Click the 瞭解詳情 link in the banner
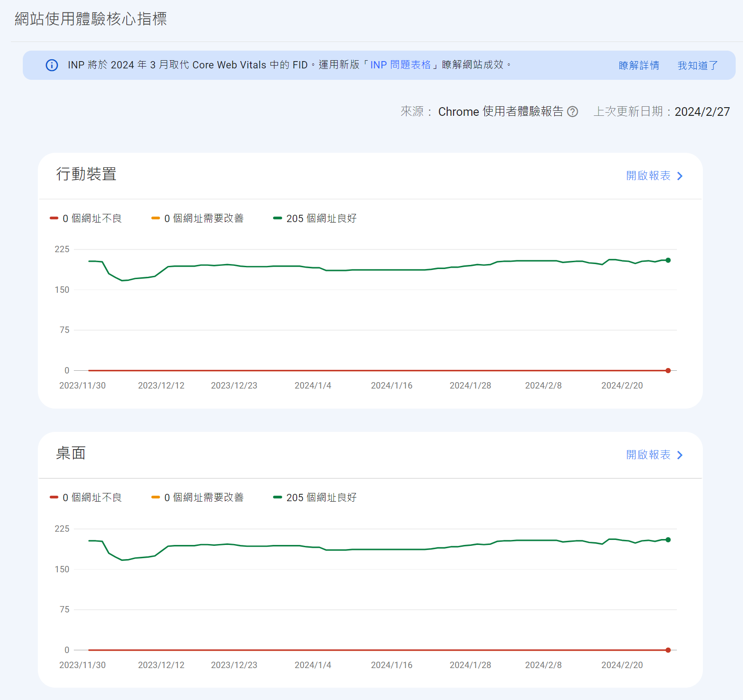743x700 pixels. (x=639, y=66)
